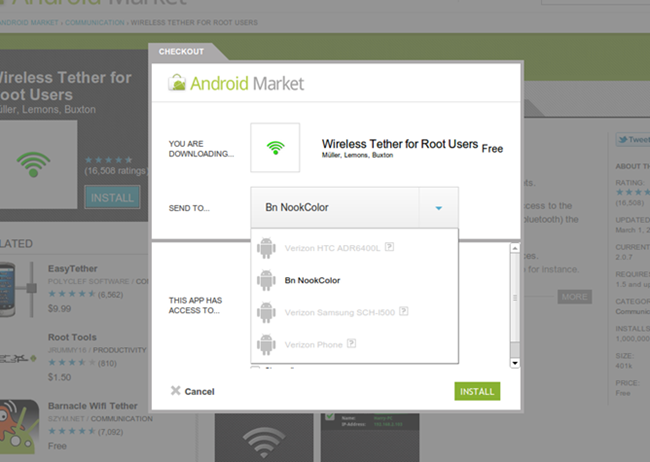
Task: Select Verizon Samsung SCH-I500 device
Action: coord(340,313)
